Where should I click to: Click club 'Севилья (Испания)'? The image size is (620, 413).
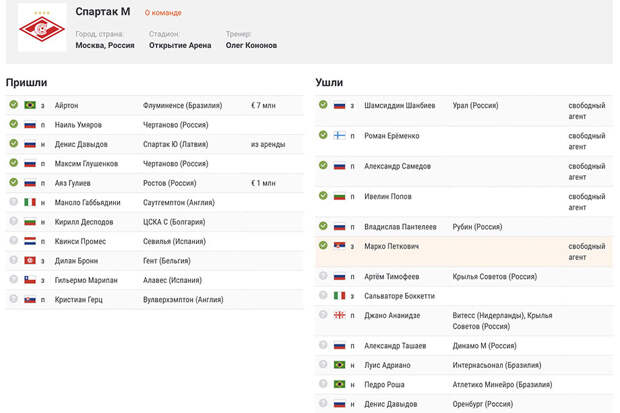174,241
